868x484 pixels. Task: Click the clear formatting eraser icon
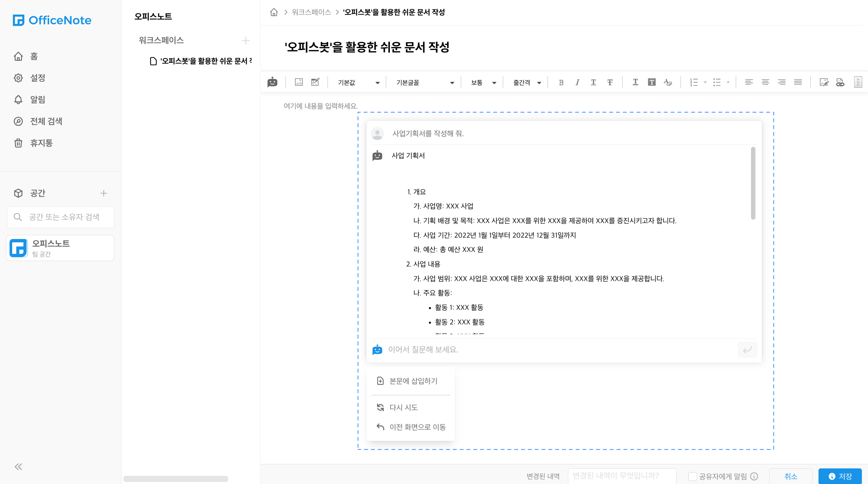[x=668, y=82]
